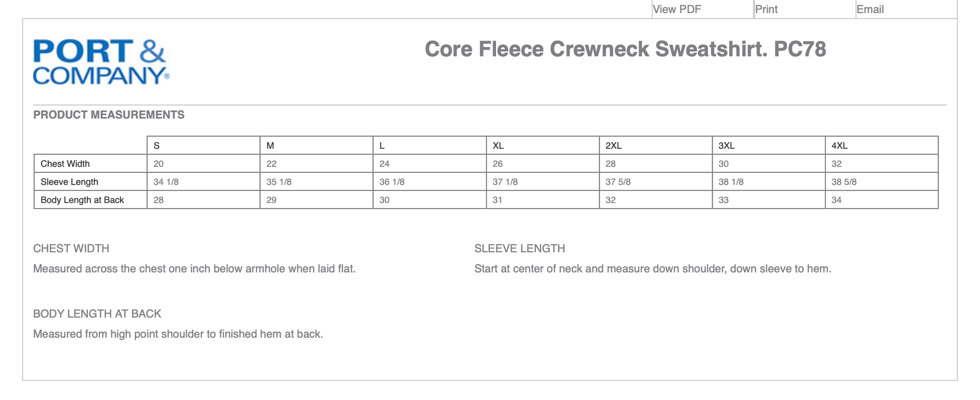Select the M size column header
This screenshot has width=980, height=400.
point(270,146)
